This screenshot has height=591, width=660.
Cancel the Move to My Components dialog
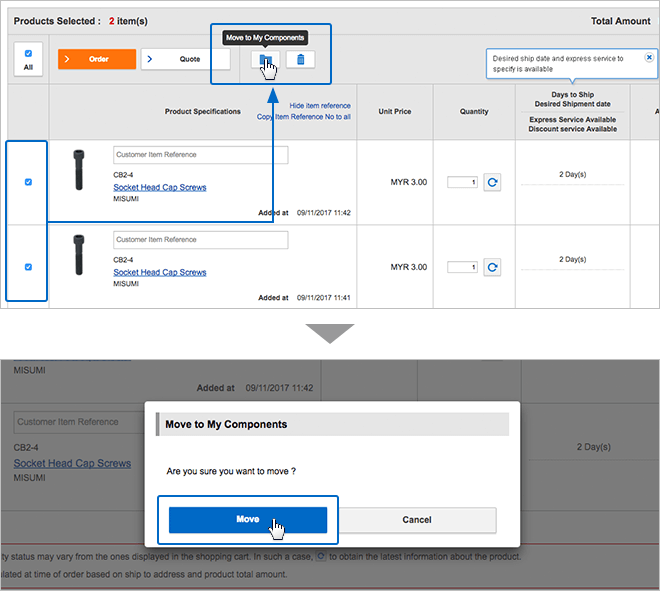[x=417, y=520]
